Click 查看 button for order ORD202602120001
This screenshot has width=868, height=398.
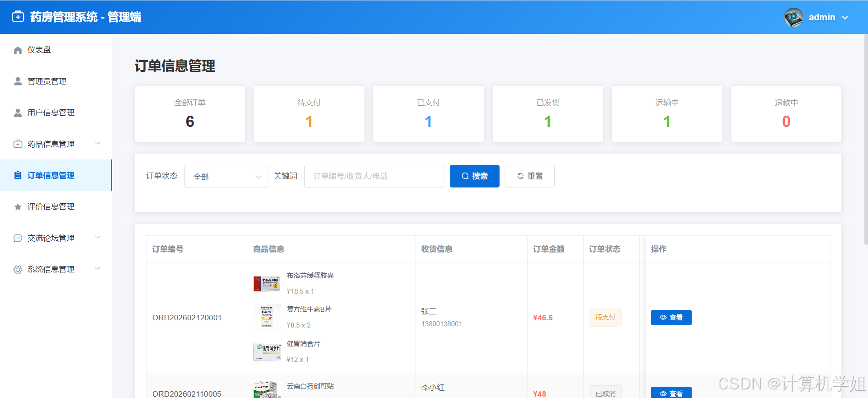(671, 318)
